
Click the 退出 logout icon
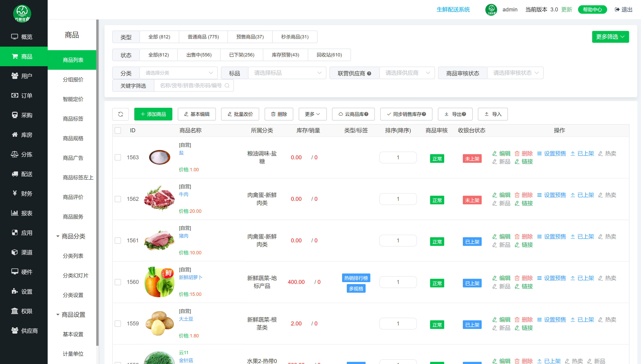617,9
